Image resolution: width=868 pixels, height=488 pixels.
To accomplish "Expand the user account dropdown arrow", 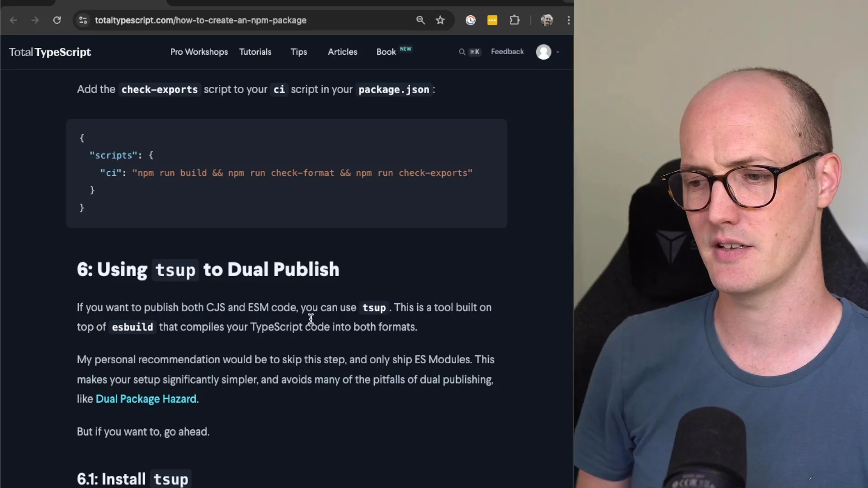I will tap(558, 52).
